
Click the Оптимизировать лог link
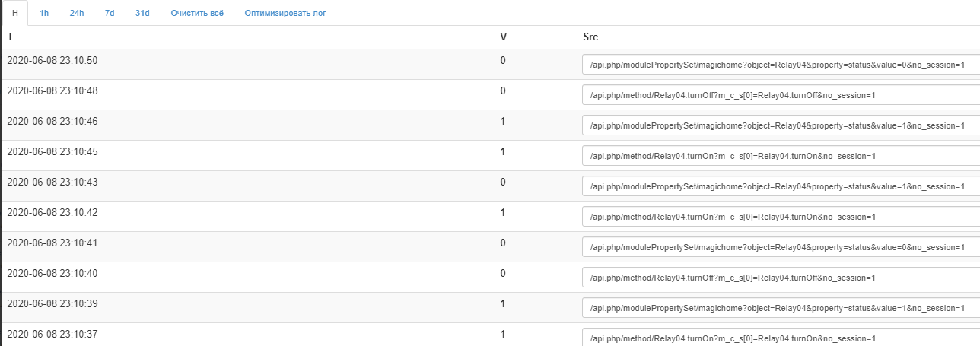point(285,14)
